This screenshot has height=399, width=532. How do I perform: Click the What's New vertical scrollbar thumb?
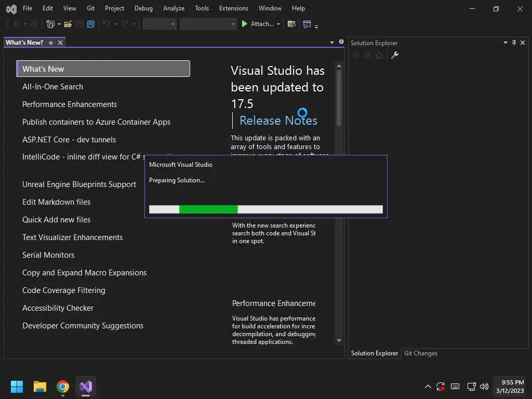[x=339, y=98]
